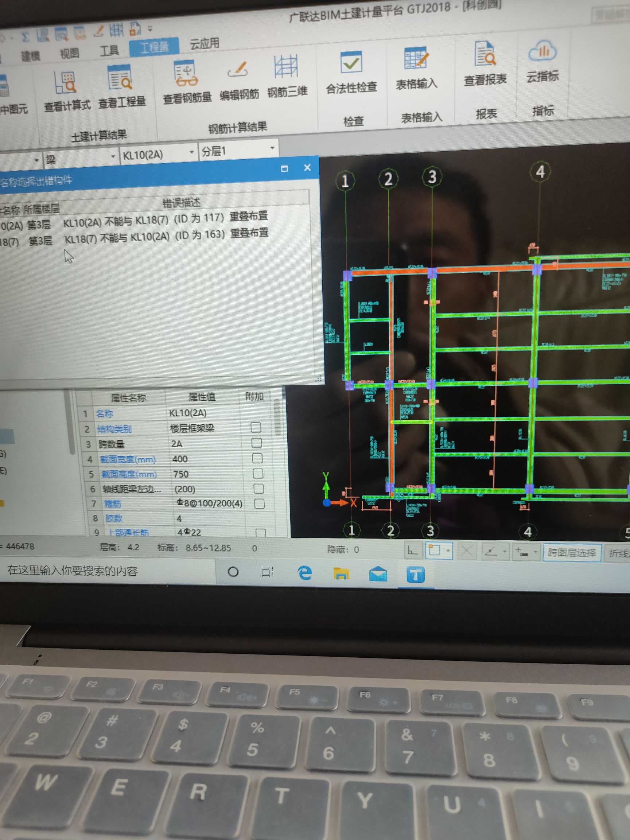
Task: Click grid axis bubble 4 at top
Action: [540, 172]
